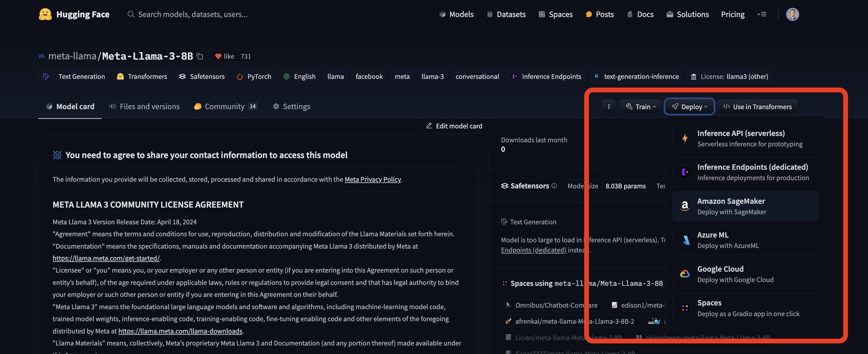Click the Safetensors info circle icon
The height and width of the screenshot is (354, 868).
pos(554,186)
